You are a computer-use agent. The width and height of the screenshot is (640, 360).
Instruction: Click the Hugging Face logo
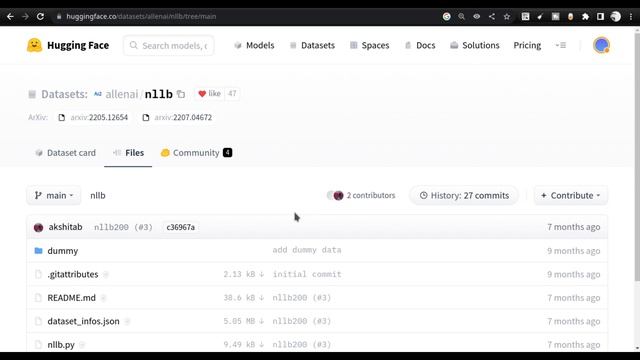(x=34, y=45)
